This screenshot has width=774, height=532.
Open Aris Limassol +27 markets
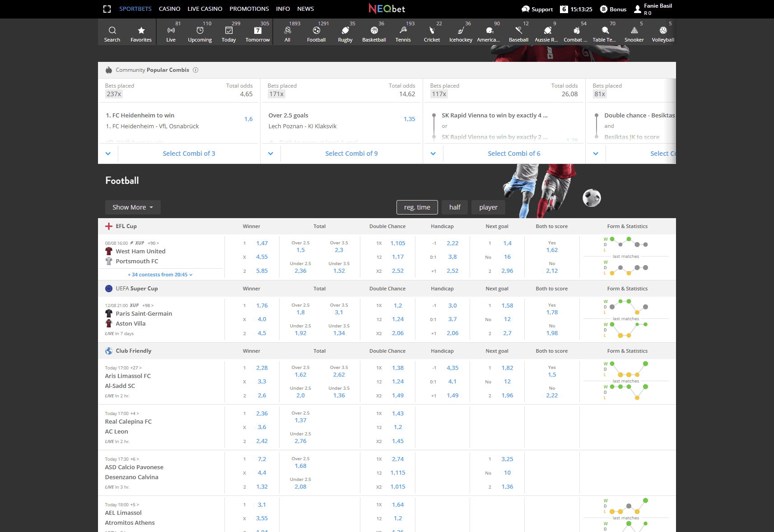pos(136,368)
